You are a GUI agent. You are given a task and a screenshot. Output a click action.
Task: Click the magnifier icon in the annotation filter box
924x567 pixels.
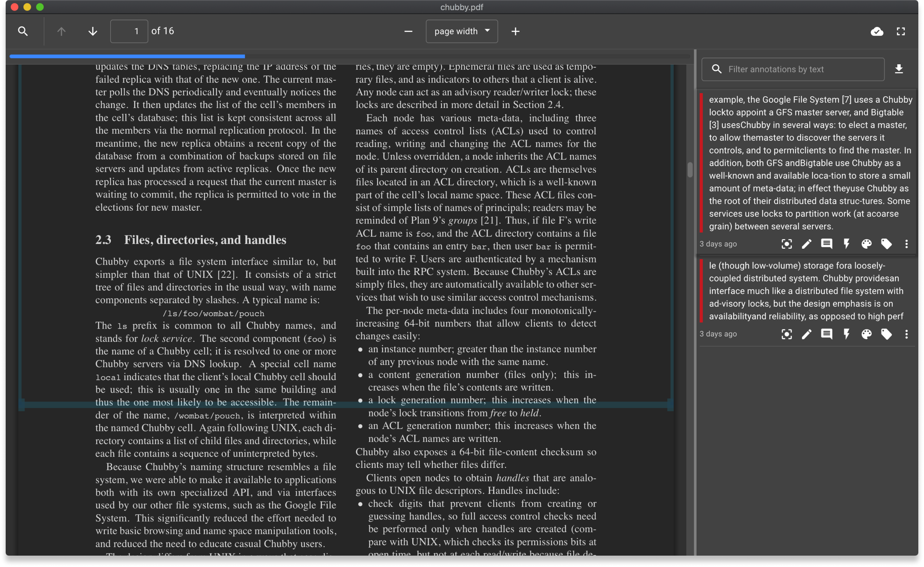pos(716,69)
